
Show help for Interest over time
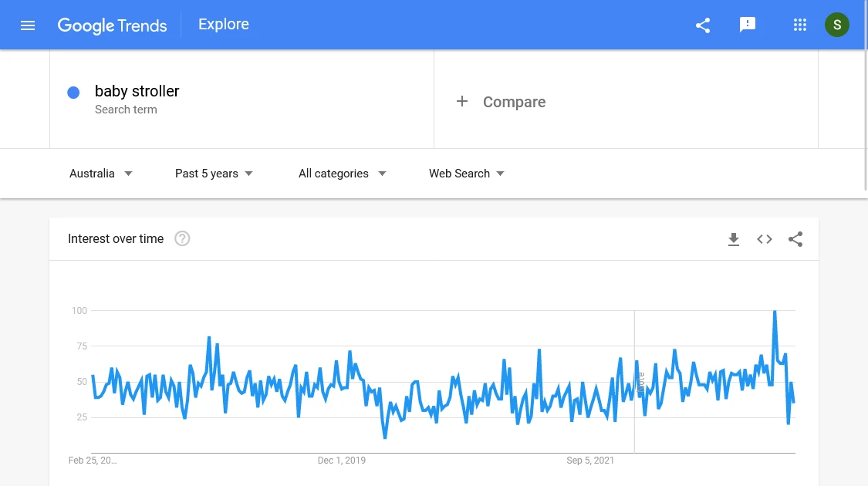coord(182,238)
